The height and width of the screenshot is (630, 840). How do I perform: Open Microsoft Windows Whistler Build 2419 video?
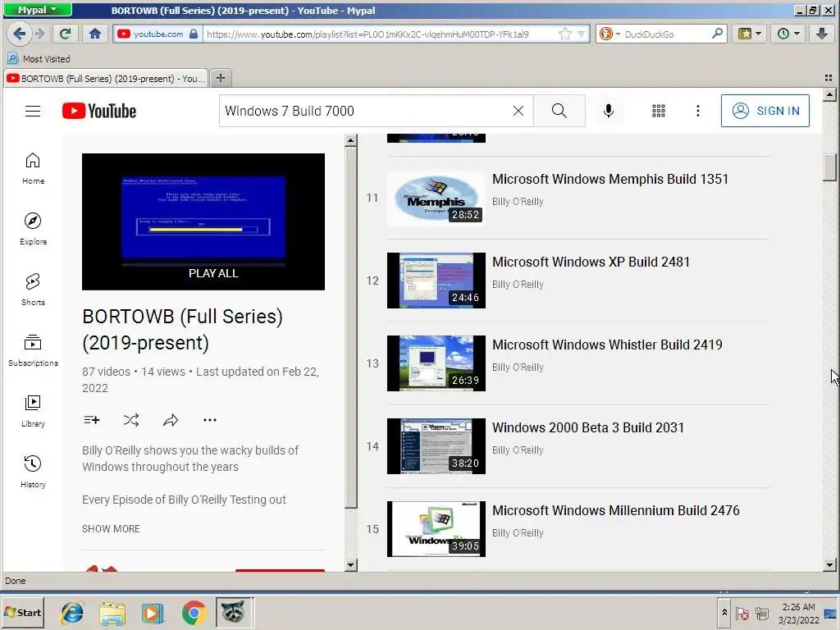[607, 345]
